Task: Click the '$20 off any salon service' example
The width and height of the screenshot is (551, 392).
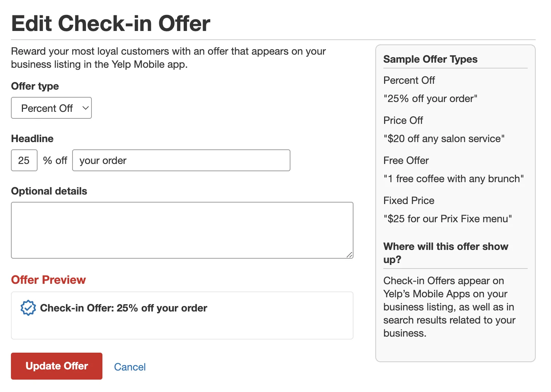Action: pos(444,139)
